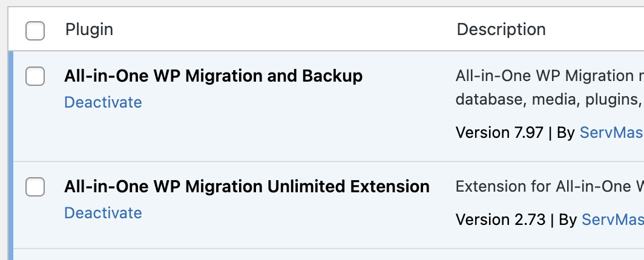
Task: Click the blue active bar beside Migration and Backup
Action: point(10,106)
